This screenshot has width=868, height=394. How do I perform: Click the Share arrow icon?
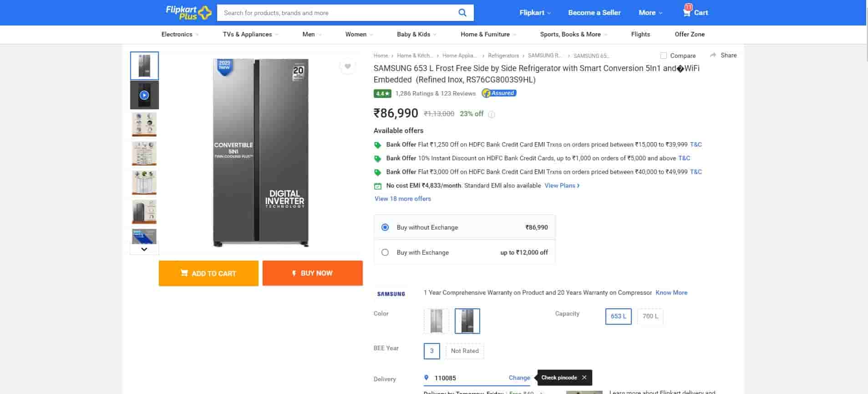pos(713,55)
